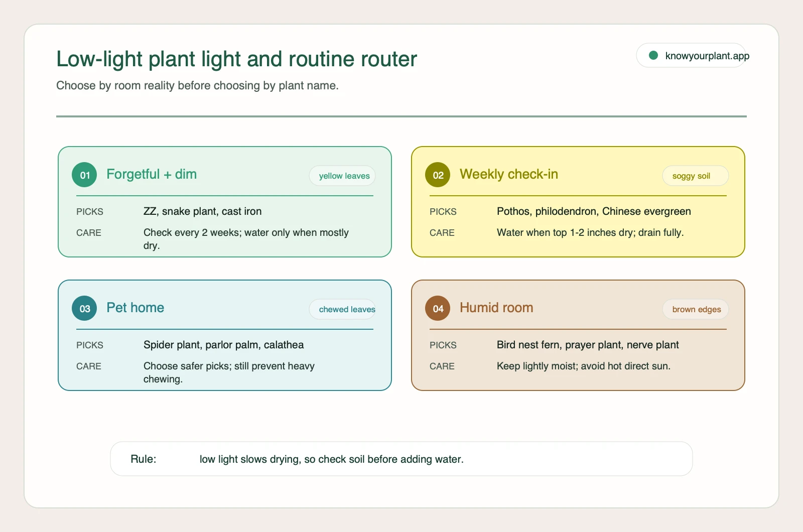803x532 pixels.
Task: Click the subtitle about choosing by room reality
Action: click(x=197, y=85)
